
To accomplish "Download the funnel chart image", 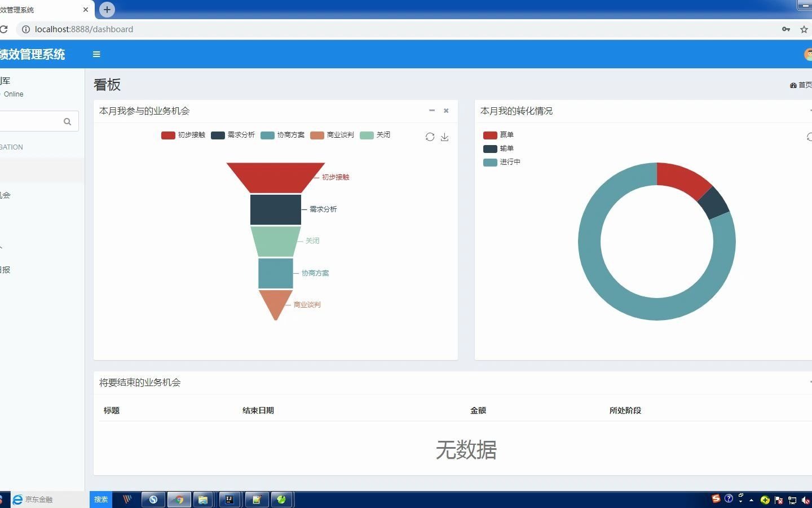I will pyautogui.click(x=445, y=137).
